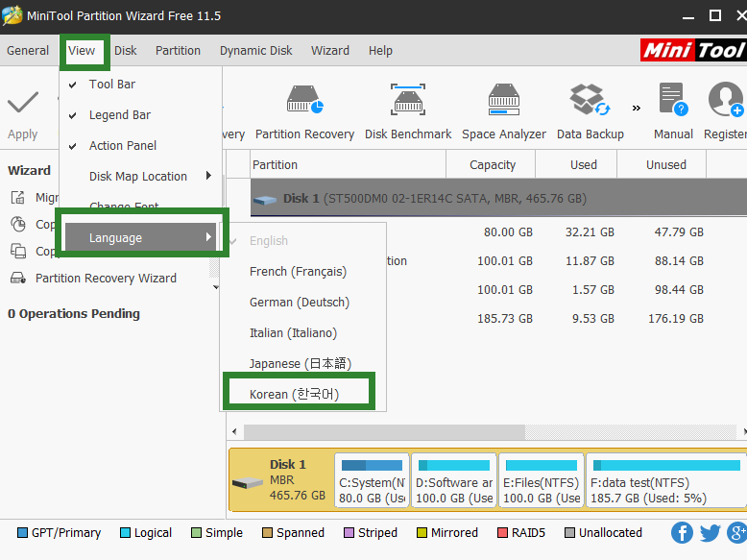Launch Disk Benchmark icon
747x560 pixels.
pos(408,99)
